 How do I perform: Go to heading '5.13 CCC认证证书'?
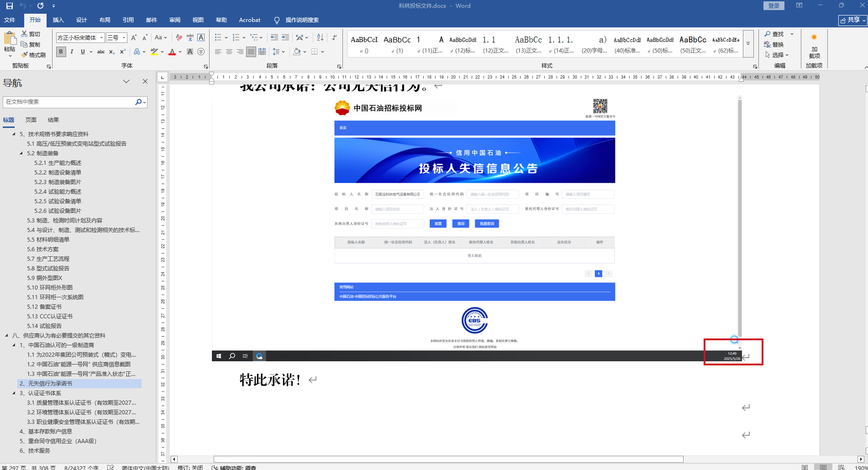(x=50, y=317)
